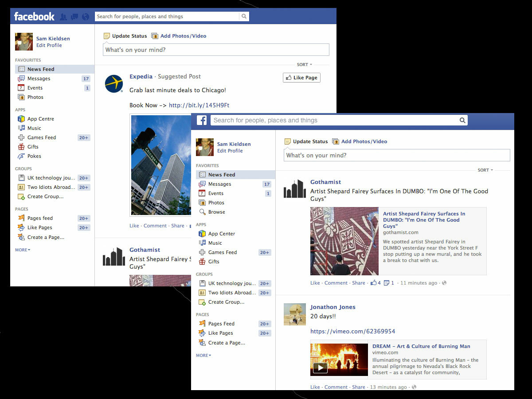Click the square f logo in front window

tap(202, 120)
